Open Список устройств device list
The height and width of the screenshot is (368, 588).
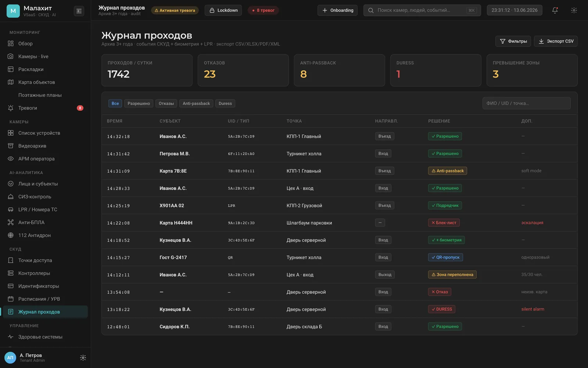(45, 133)
